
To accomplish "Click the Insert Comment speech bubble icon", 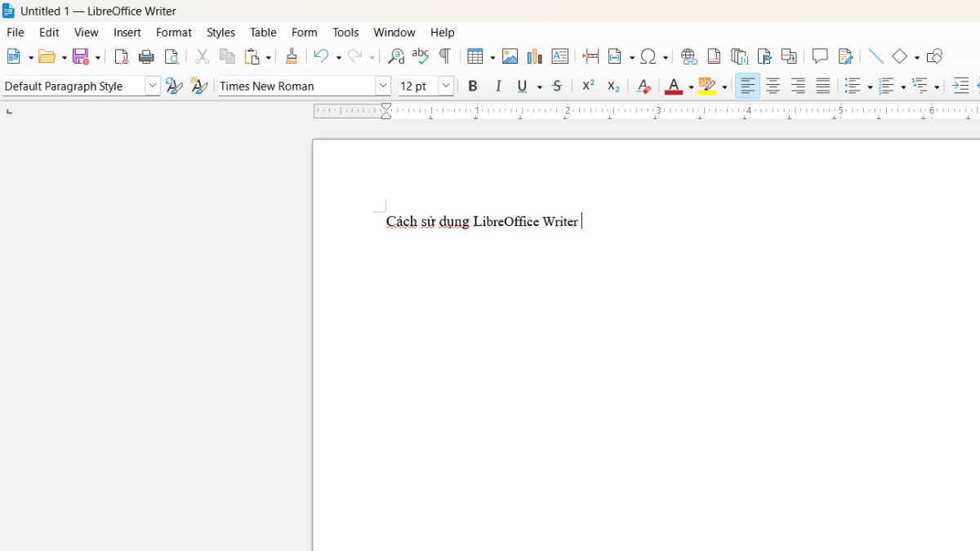I will tap(820, 56).
